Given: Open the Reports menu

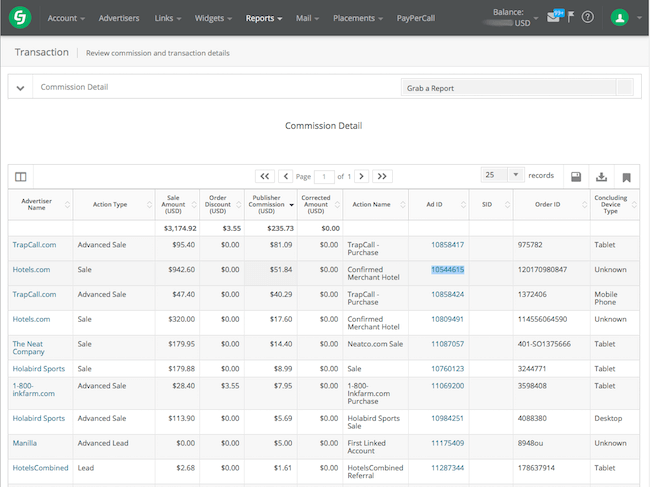Looking at the screenshot, I should 264,18.
